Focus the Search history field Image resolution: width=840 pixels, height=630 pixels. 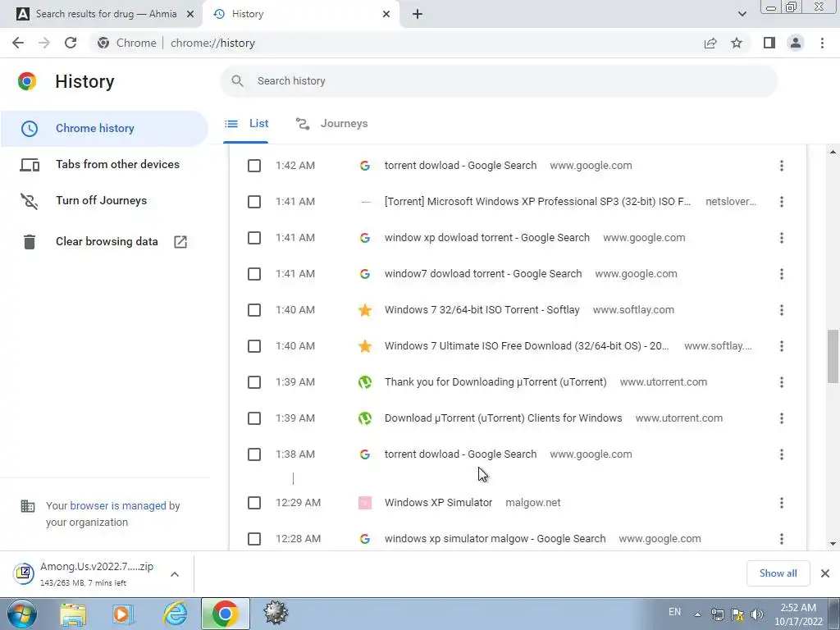[498, 81]
